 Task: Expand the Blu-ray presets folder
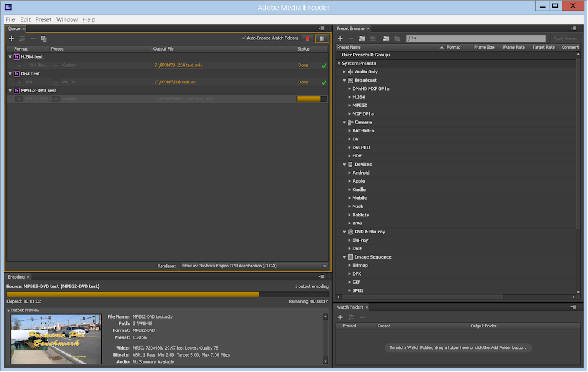pyautogui.click(x=349, y=240)
